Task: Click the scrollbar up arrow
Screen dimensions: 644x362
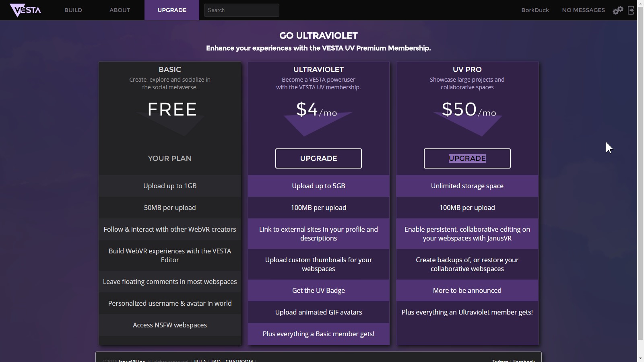Action: pos(640,3)
